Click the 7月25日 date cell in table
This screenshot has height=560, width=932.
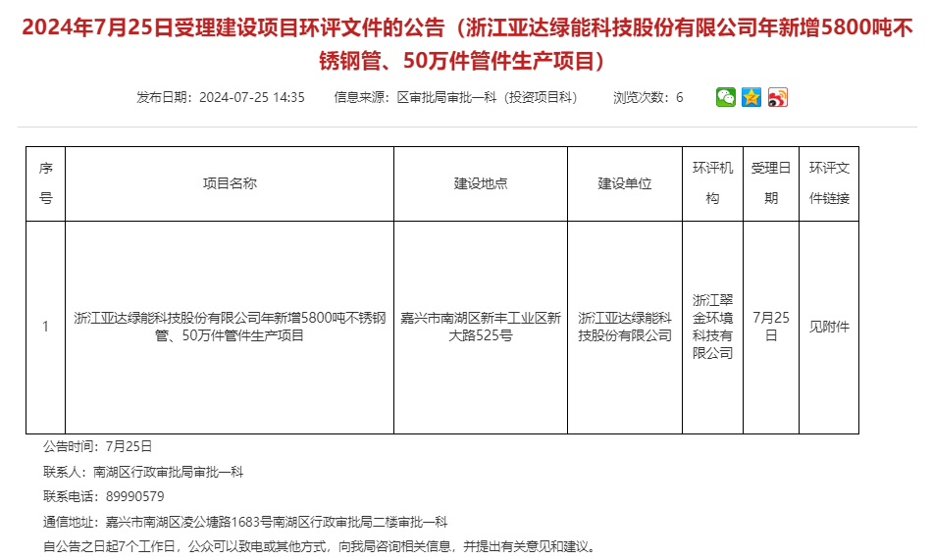click(770, 328)
